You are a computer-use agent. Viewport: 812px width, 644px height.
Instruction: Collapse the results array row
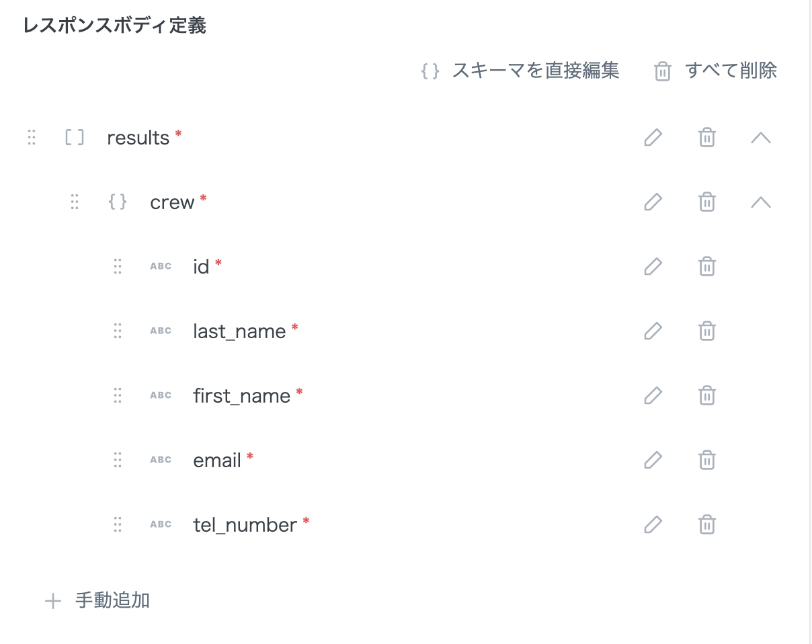tap(760, 138)
